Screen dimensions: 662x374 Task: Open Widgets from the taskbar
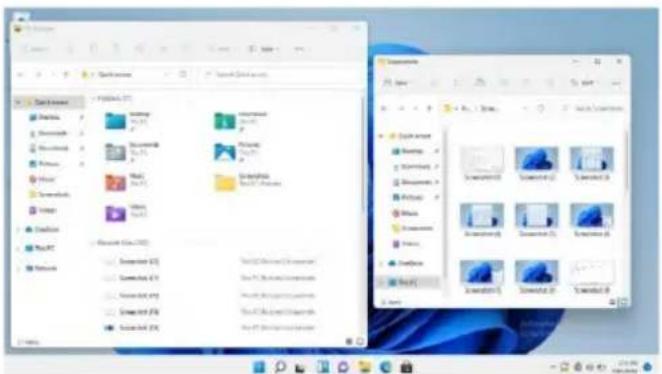322,366
